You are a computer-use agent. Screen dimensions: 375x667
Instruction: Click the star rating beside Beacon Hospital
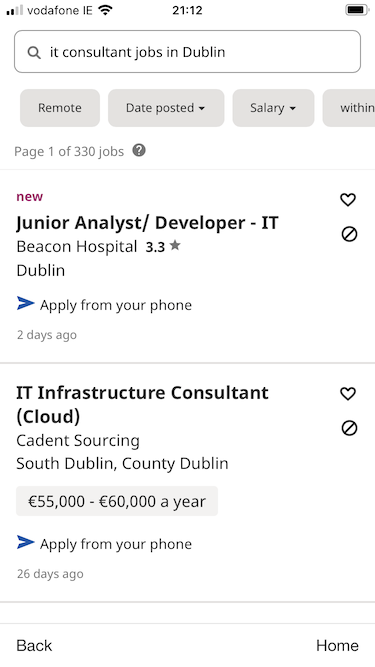point(163,246)
